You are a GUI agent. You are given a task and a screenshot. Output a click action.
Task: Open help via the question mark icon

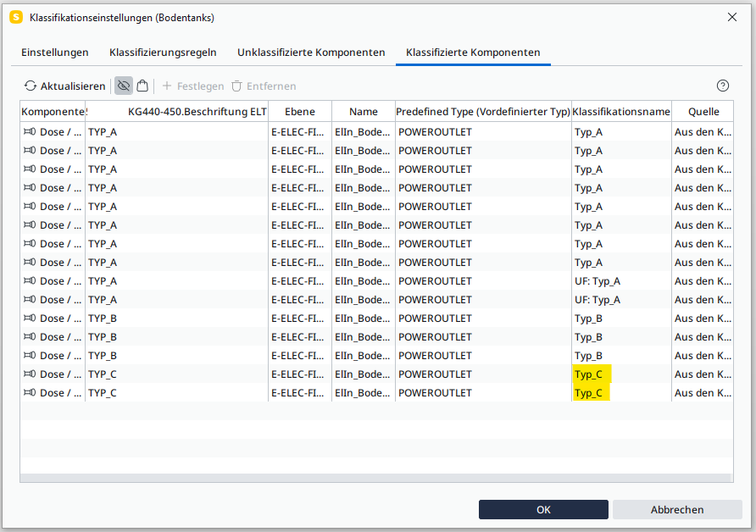click(723, 86)
